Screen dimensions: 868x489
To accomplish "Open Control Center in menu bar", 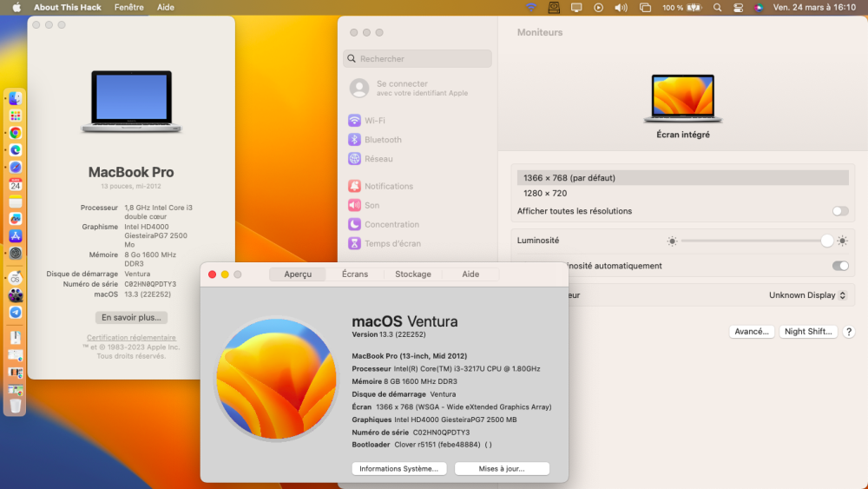I will [739, 7].
